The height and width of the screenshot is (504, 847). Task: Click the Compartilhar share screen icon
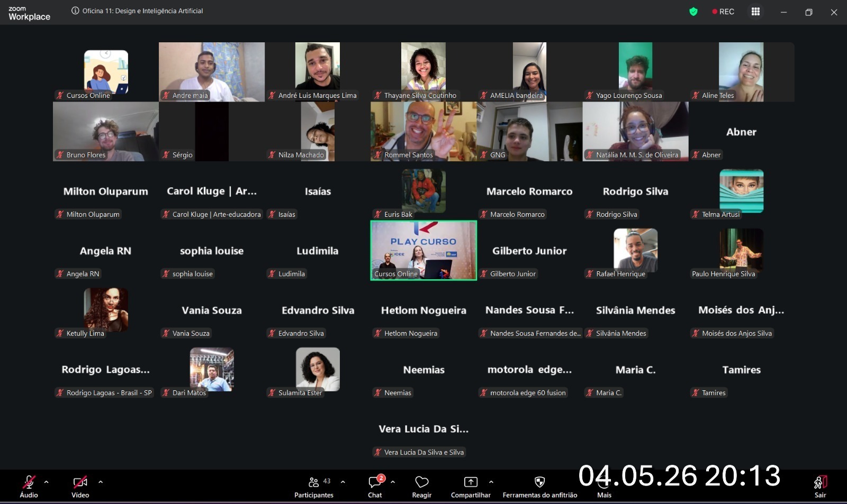click(x=471, y=482)
